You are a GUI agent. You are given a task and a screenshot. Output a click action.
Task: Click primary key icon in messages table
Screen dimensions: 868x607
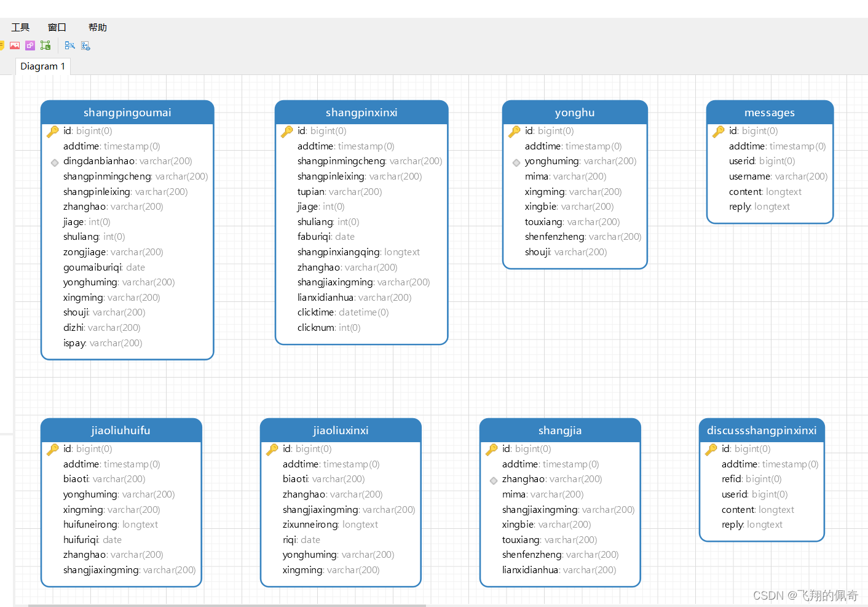(719, 131)
